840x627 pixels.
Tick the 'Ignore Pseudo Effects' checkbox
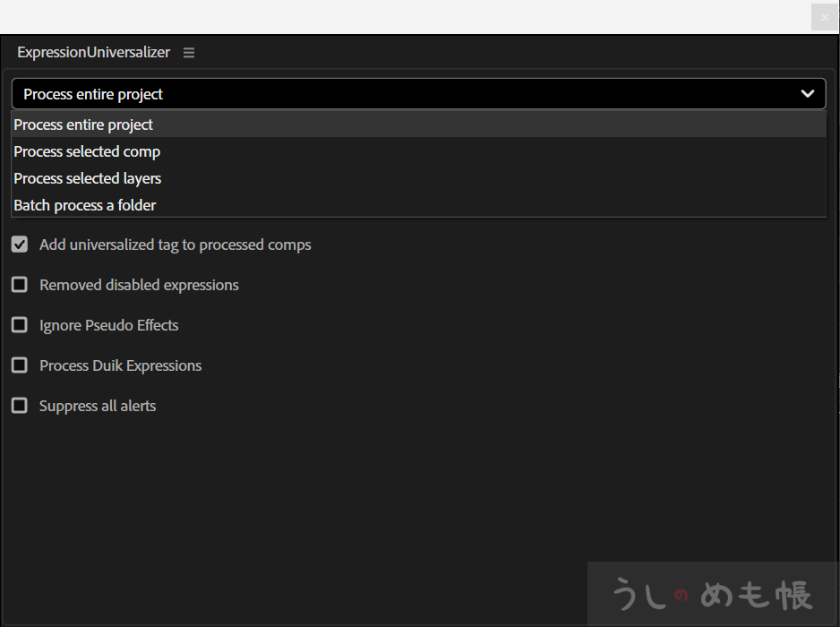pos(20,325)
